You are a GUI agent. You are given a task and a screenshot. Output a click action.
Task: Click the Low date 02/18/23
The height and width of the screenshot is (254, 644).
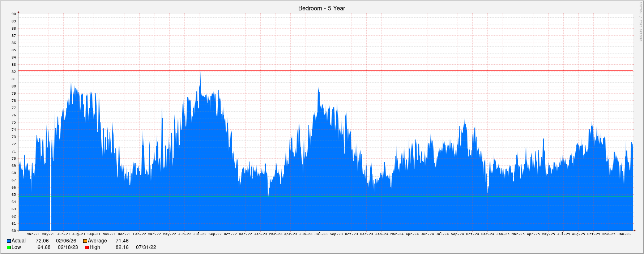(68, 247)
